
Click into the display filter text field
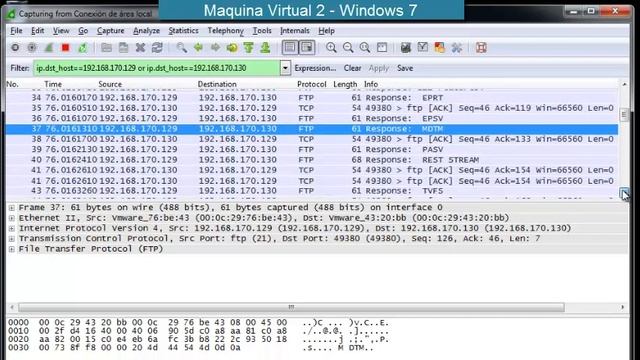(157, 68)
